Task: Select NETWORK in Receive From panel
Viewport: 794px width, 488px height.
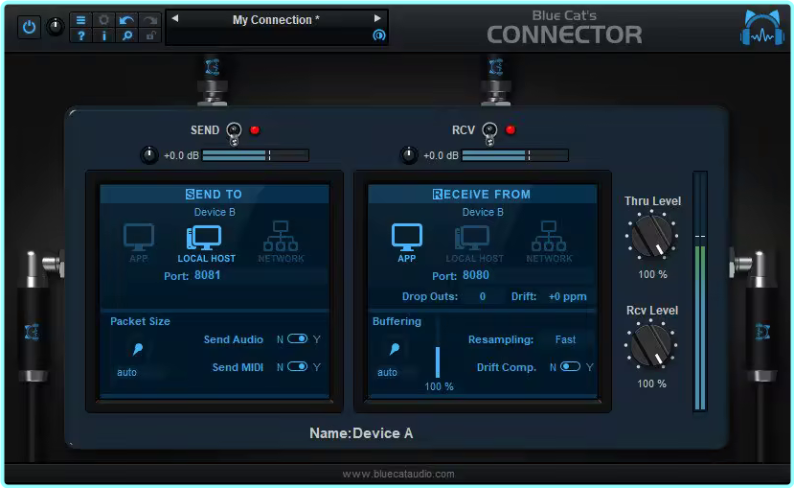Action: tap(549, 243)
